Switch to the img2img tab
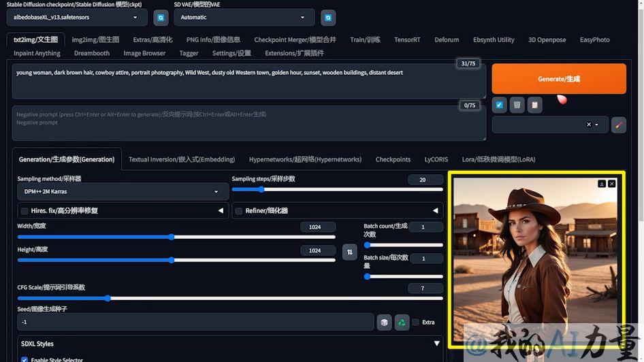 point(95,40)
